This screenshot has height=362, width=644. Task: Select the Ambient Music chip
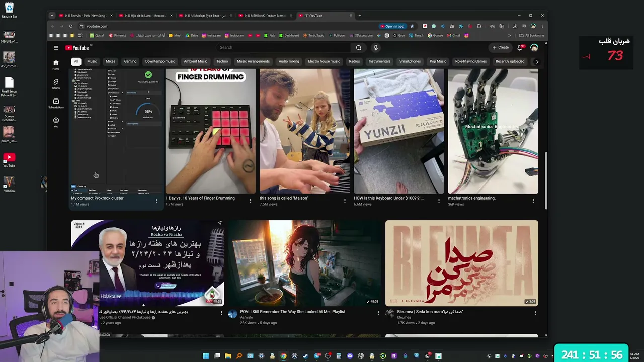tap(196, 61)
